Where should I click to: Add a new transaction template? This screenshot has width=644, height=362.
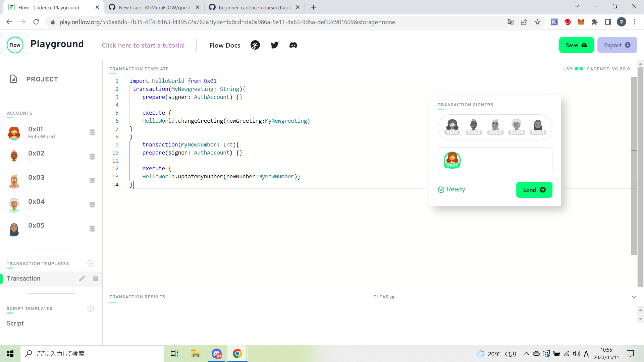tap(91, 263)
